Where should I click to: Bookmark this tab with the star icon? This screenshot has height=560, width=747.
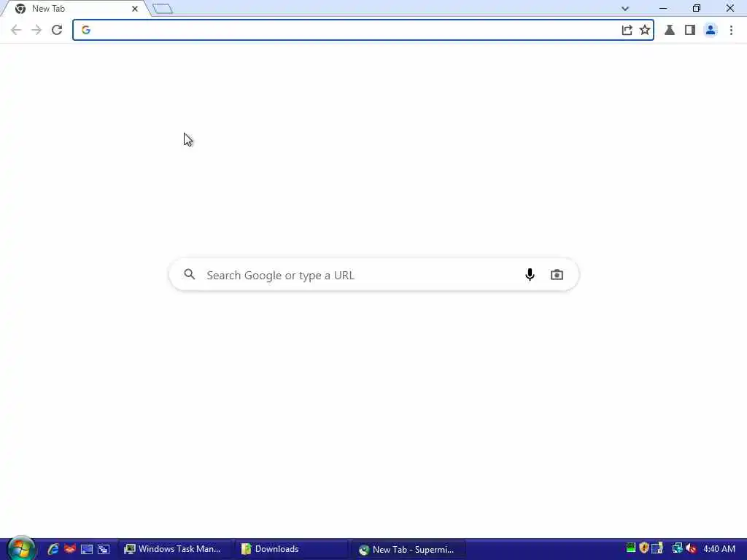[x=645, y=30]
